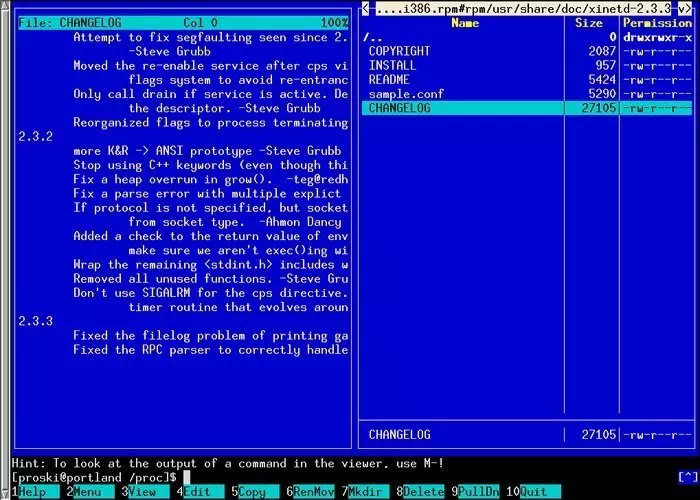
Task: Click the 100% position indicator
Action: click(334, 23)
